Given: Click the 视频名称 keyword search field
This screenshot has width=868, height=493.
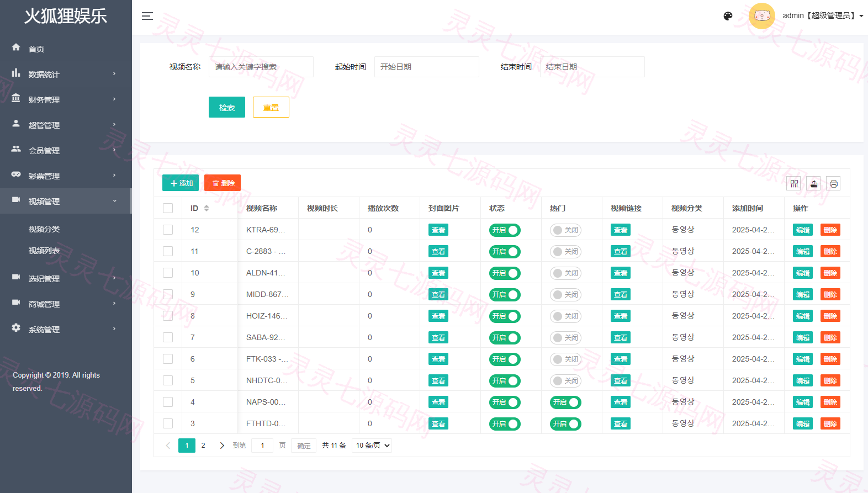Looking at the screenshot, I should click(261, 67).
